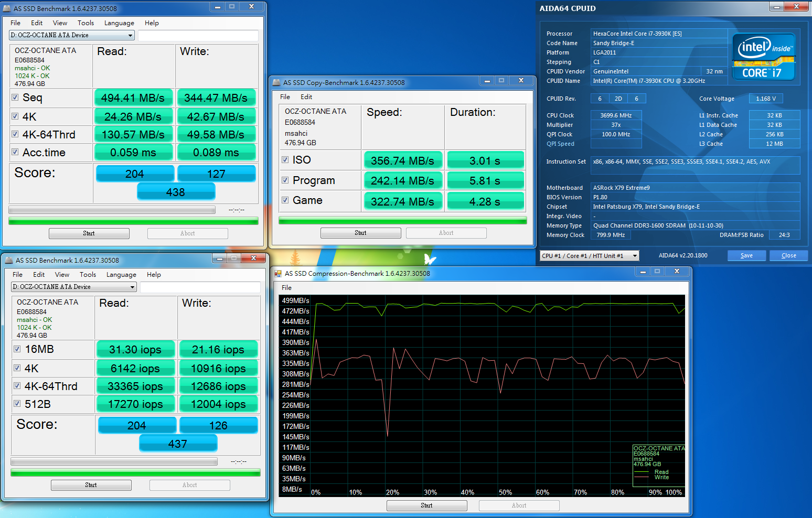
Task: Click the AS SSD Compression-Benchmark title bar icon
Action: tap(278, 273)
